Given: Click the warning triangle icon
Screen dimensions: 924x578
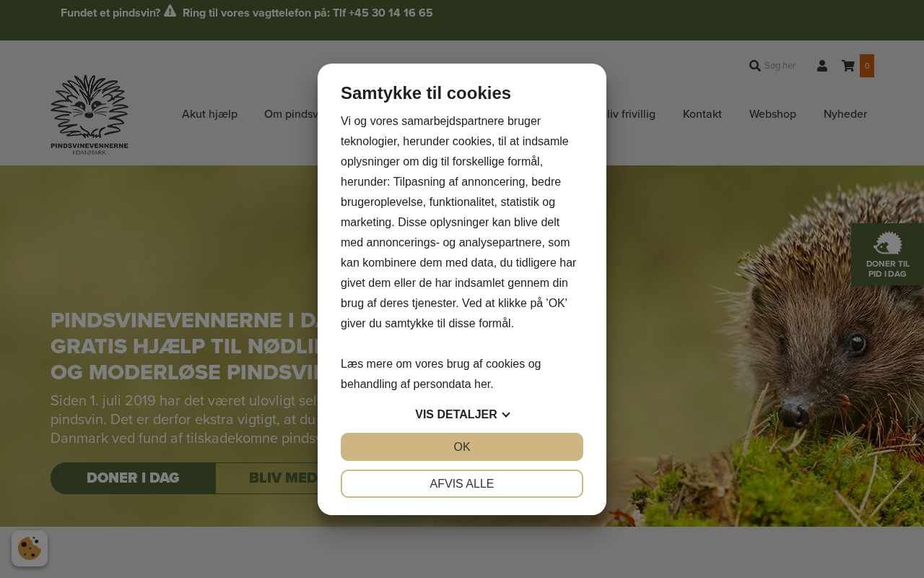Looking at the screenshot, I should pos(170,11).
